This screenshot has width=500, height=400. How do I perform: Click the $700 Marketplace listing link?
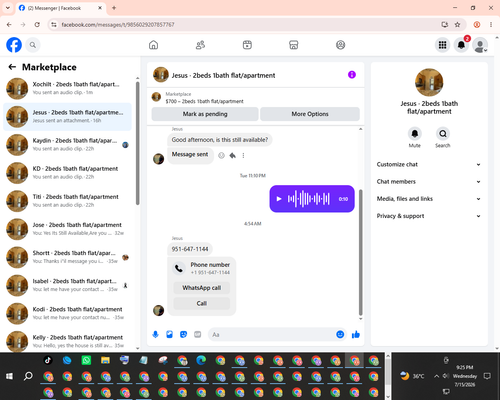click(x=204, y=101)
